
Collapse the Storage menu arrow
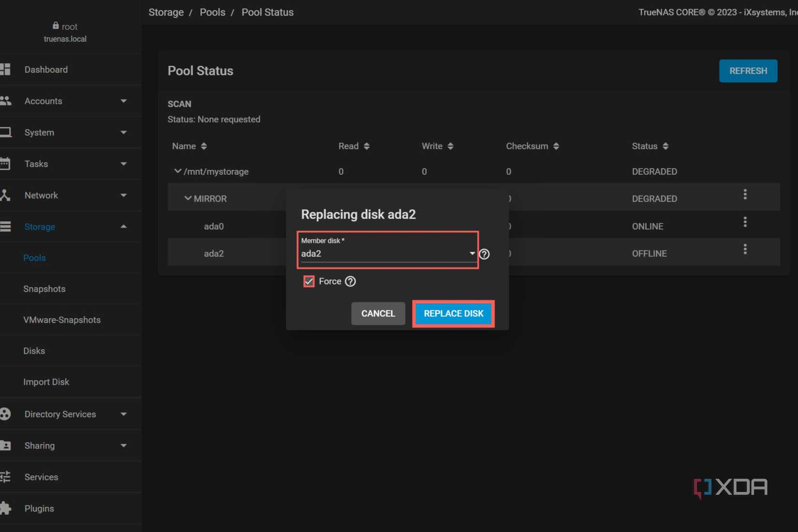124,226
